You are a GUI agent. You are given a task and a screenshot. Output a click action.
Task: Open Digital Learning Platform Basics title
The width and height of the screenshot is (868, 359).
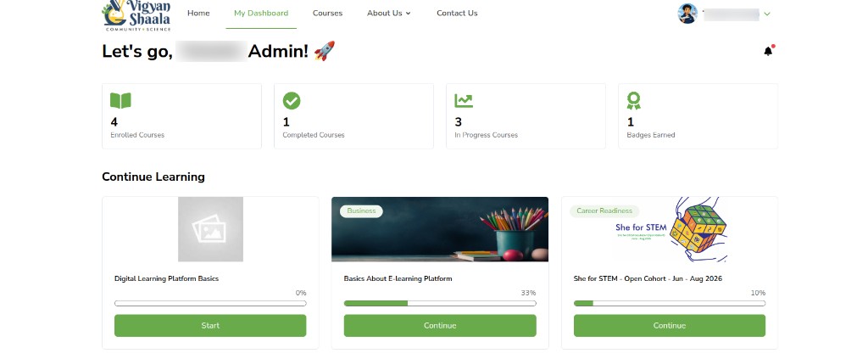167,278
